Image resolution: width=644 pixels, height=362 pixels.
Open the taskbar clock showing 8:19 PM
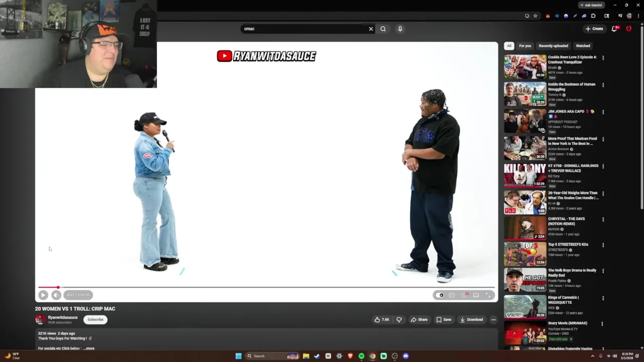click(x=627, y=356)
